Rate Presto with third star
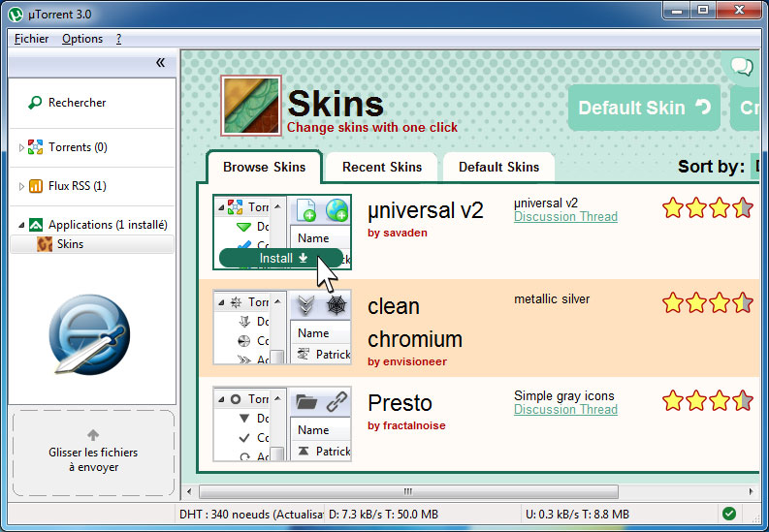This screenshot has width=769, height=532. coord(719,400)
